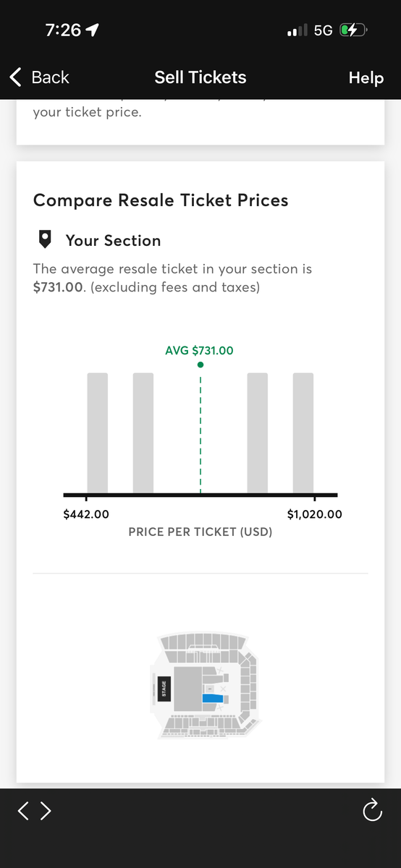The height and width of the screenshot is (868, 401).
Task: Tap the cellular signal bars icon
Action: (297, 30)
